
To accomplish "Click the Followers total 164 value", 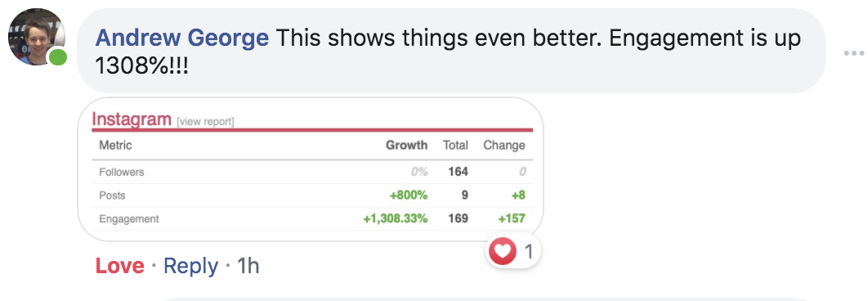I will click(458, 172).
